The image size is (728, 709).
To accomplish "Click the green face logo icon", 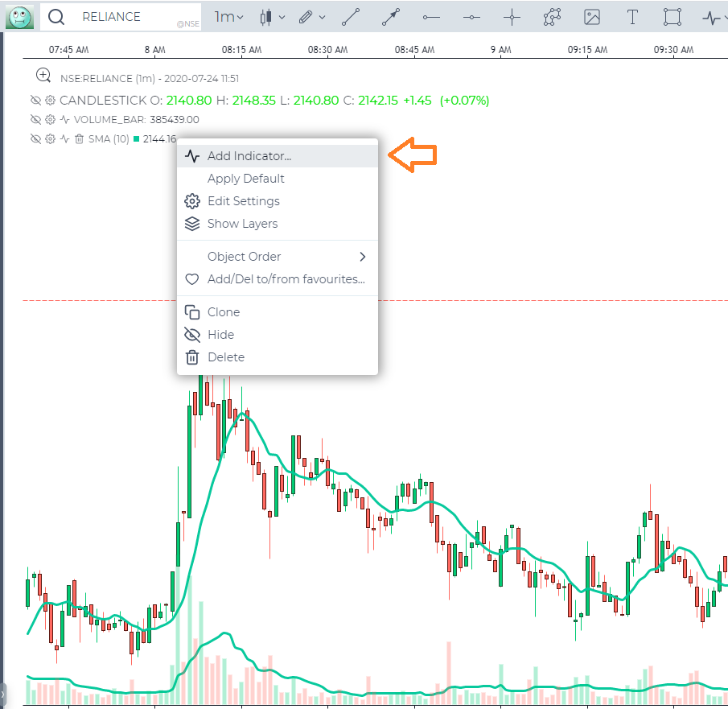I will pos(19,17).
